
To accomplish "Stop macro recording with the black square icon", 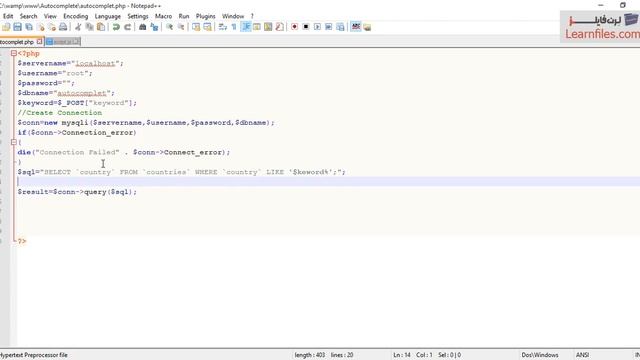I will 306,27.
